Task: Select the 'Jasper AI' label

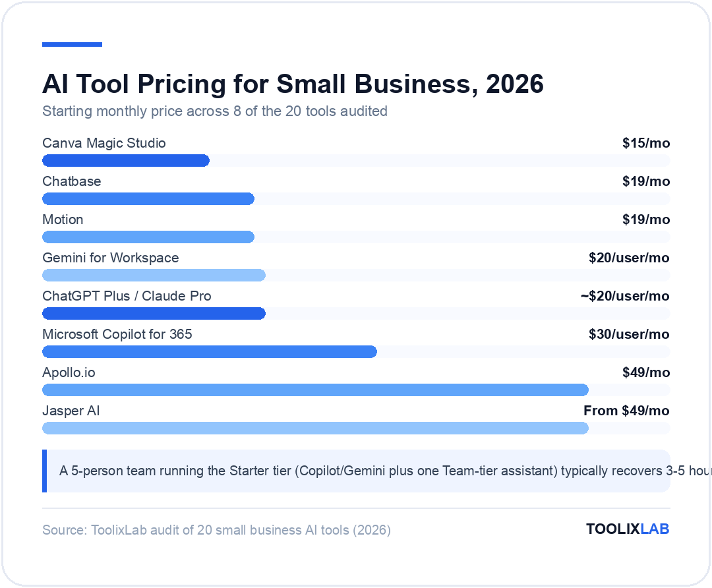Action: [x=71, y=411]
